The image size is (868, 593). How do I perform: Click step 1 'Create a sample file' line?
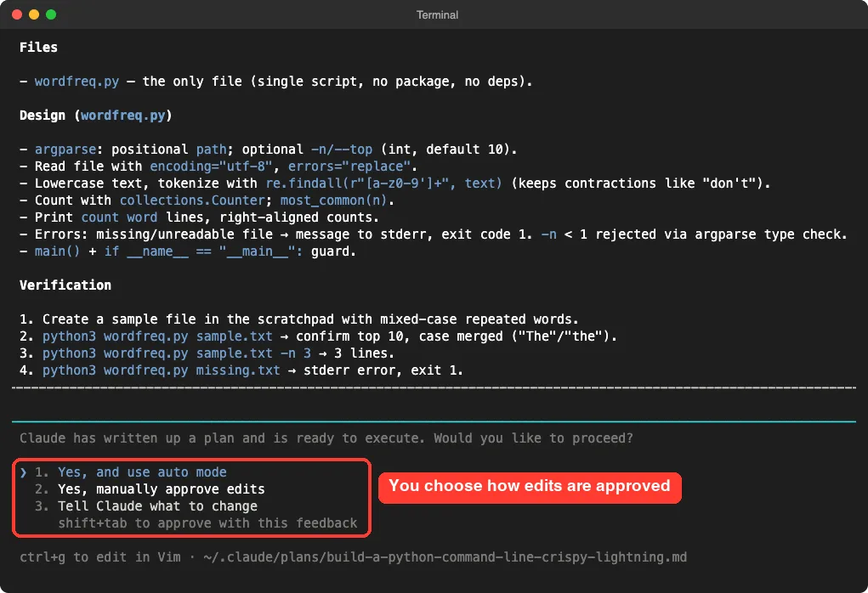coord(299,319)
